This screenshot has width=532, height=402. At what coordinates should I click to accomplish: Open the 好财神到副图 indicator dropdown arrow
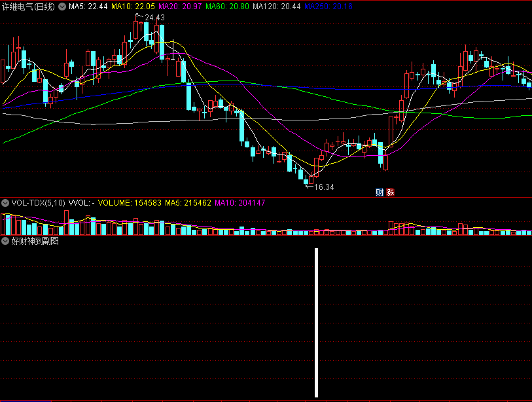pos(5,241)
